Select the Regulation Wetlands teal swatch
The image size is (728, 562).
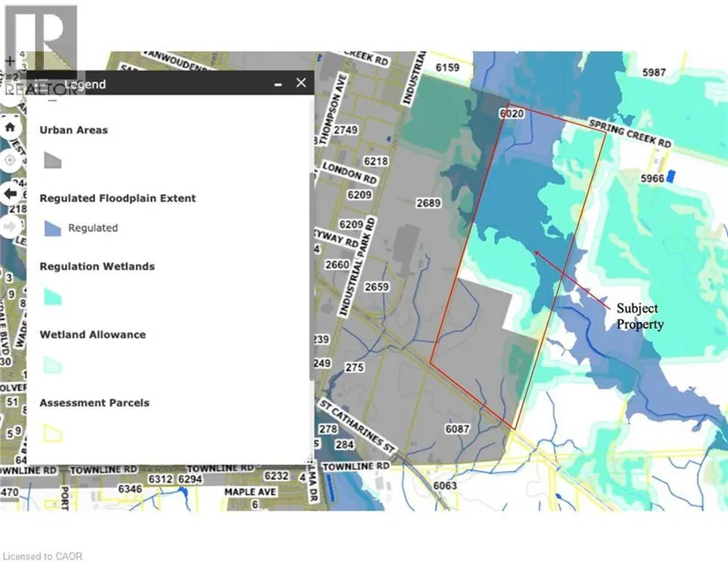(x=53, y=296)
